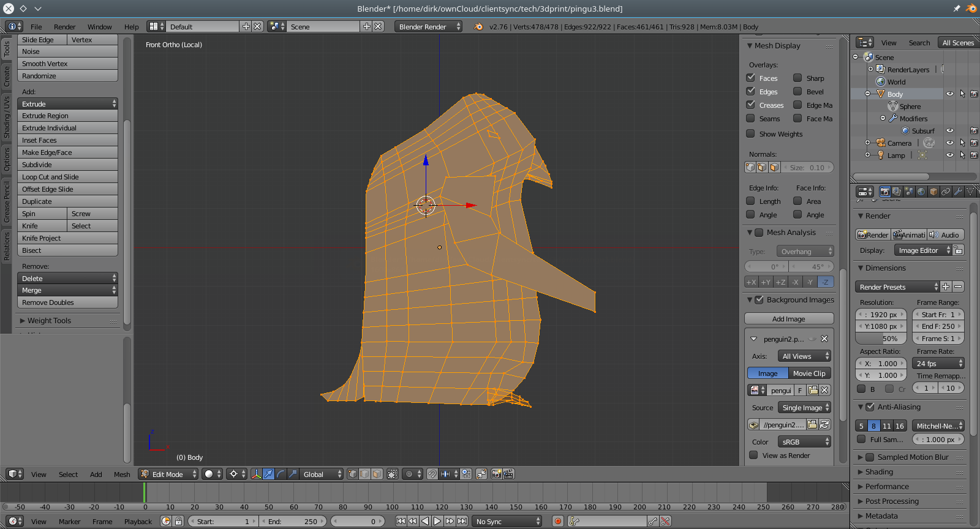Open the Mesh menu in viewport header
The image size is (980, 529).
coord(122,475)
